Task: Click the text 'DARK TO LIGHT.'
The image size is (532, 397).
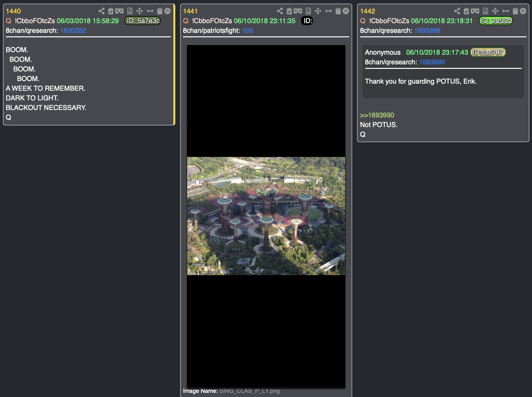Action: [x=32, y=98]
